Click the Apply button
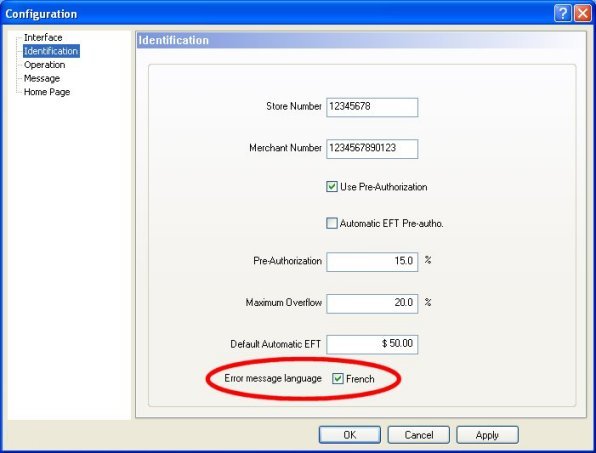 pos(487,434)
